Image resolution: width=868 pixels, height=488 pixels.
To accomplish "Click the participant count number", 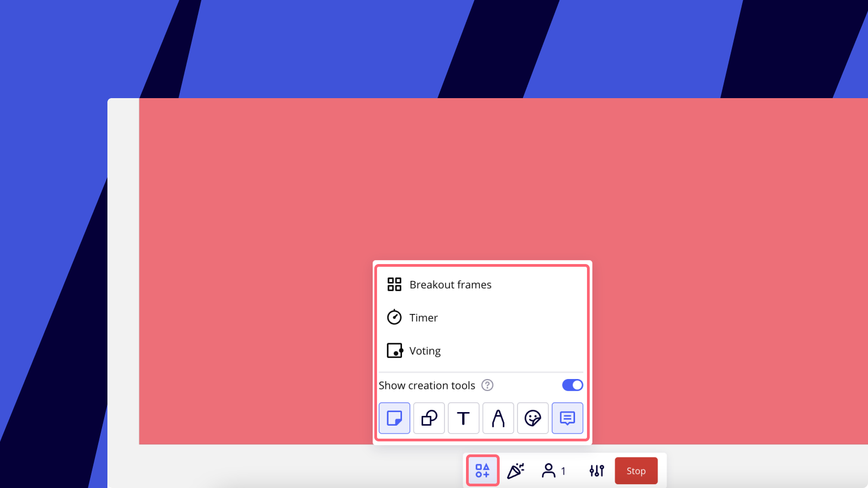I will coord(564,471).
